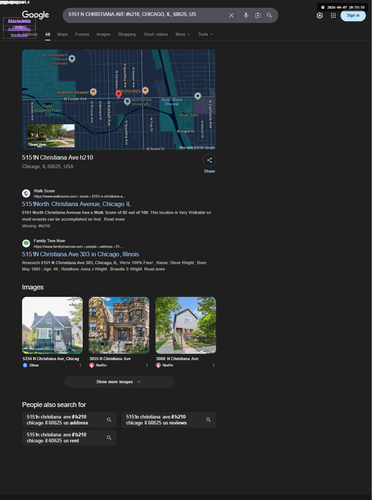Image resolution: width=376 pixels, height=500 pixels.
Task: Expand Show more images
Action: point(119,382)
